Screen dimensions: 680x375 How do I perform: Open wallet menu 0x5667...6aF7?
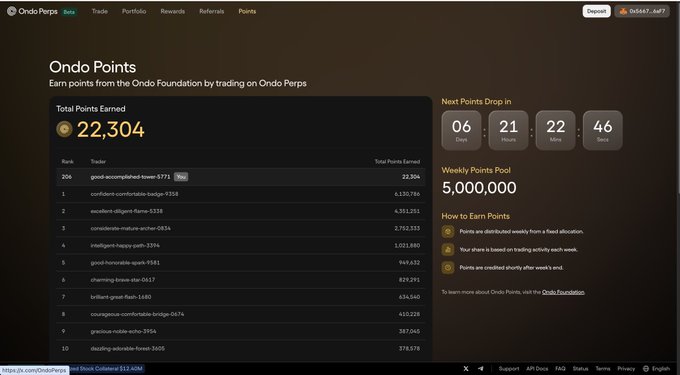tap(642, 11)
